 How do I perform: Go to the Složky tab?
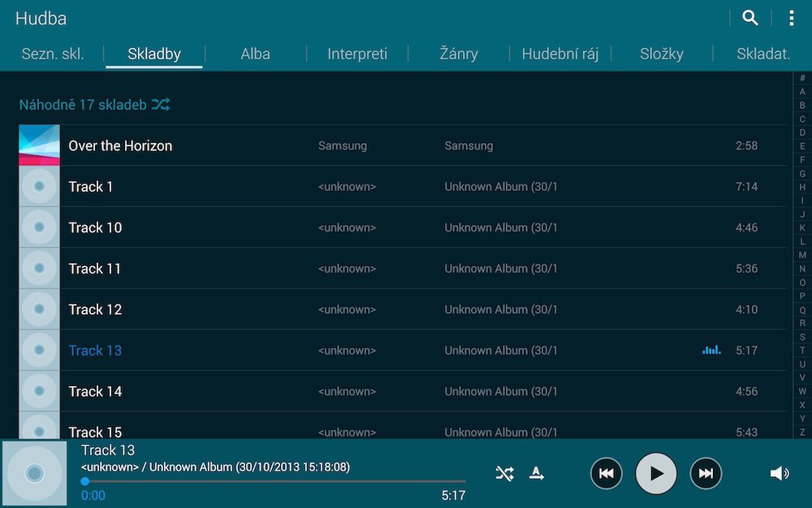[661, 53]
